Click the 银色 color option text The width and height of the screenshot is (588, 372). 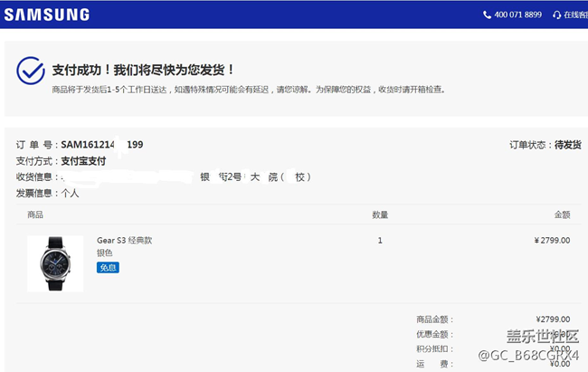pyautogui.click(x=105, y=253)
